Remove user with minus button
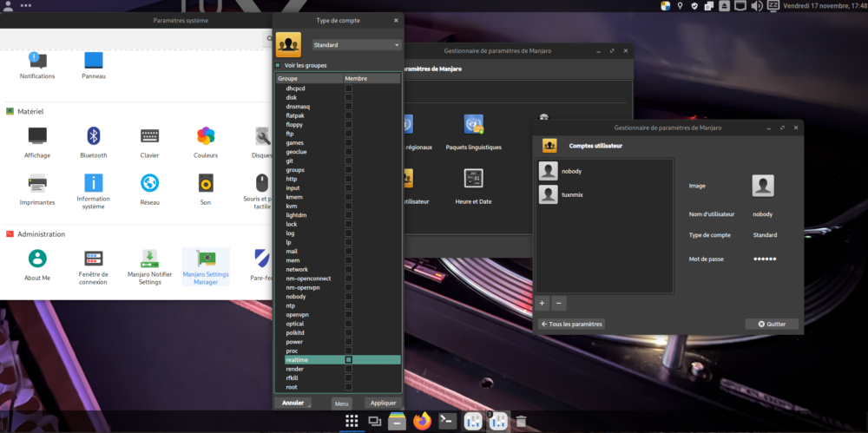868x433 pixels. pos(558,304)
